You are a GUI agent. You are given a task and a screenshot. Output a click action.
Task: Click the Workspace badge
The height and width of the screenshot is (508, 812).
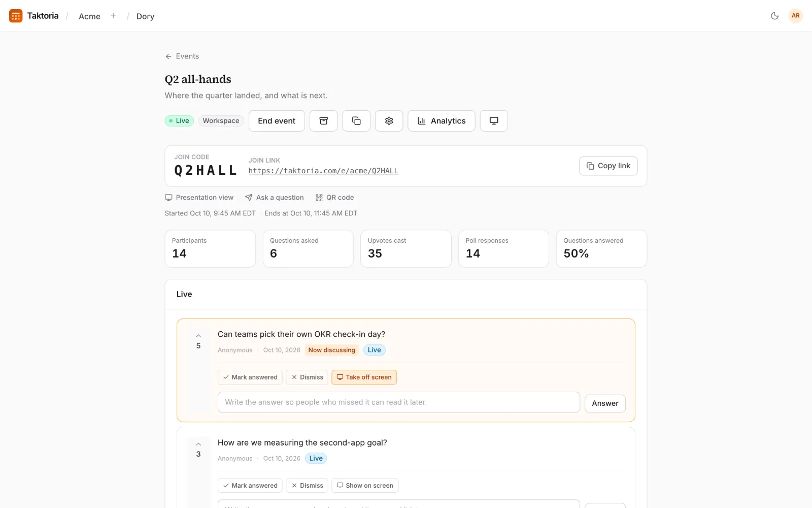coord(221,121)
